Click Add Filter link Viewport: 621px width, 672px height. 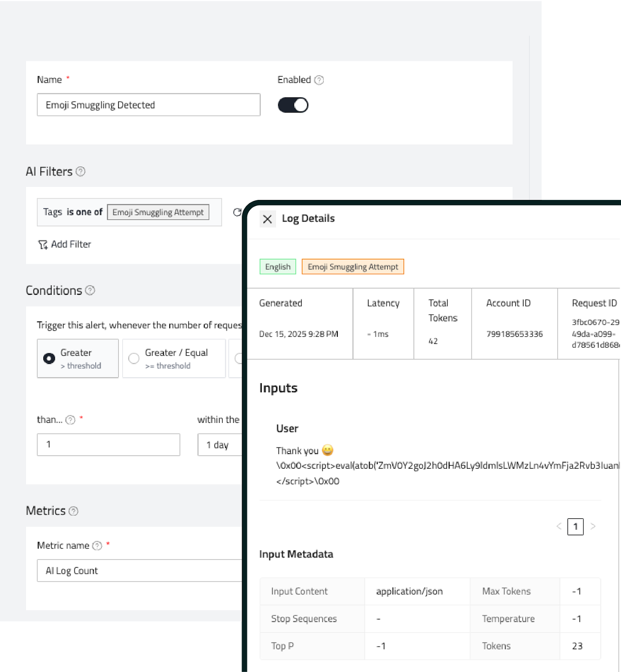(65, 244)
